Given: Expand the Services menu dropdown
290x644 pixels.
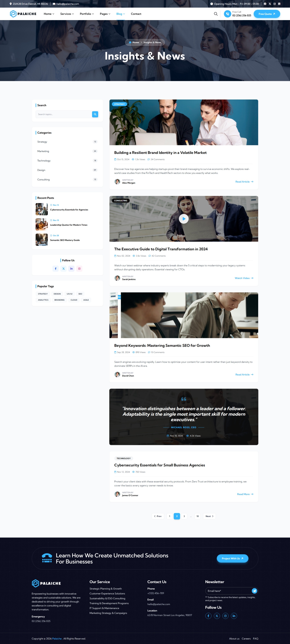Looking at the screenshot, I should pyautogui.click(x=67, y=14).
